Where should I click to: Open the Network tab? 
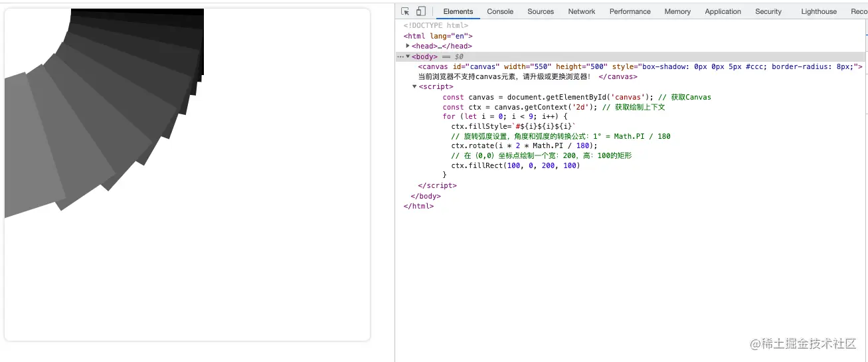click(582, 11)
